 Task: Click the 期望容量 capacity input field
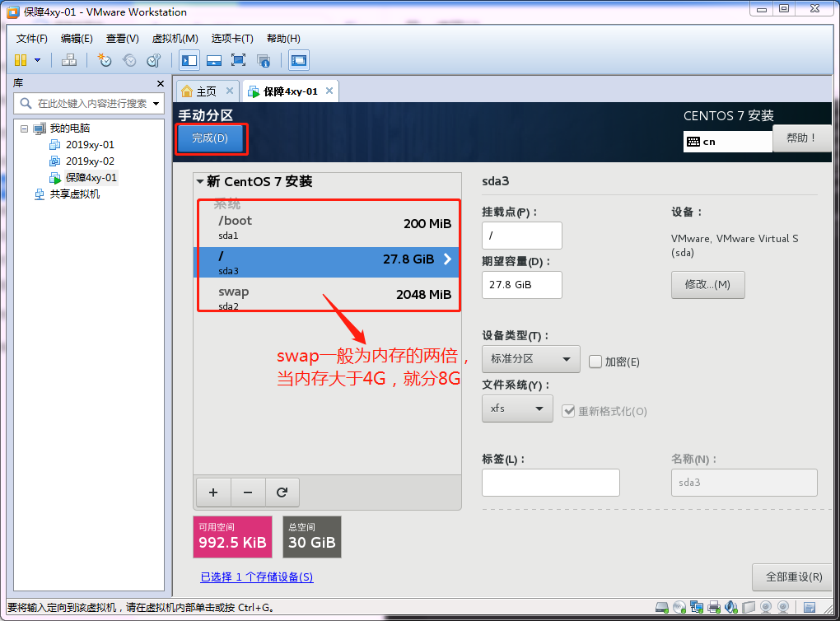(522, 284)
